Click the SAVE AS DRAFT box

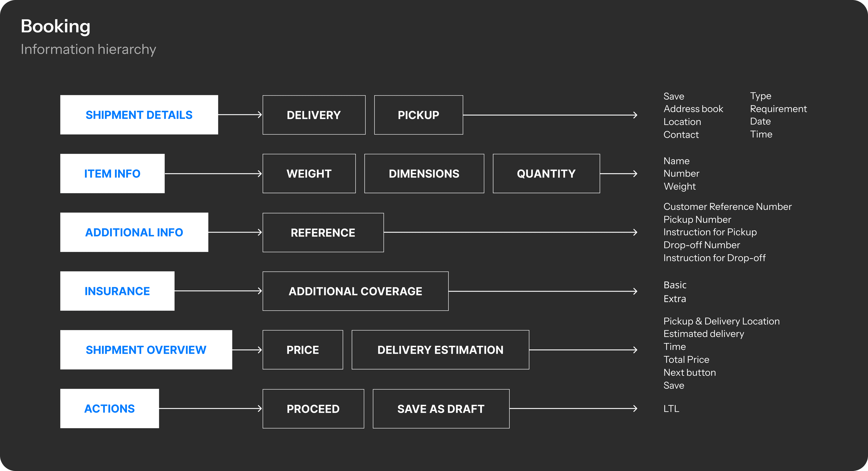pyautogui.click(x=441, y=409)
